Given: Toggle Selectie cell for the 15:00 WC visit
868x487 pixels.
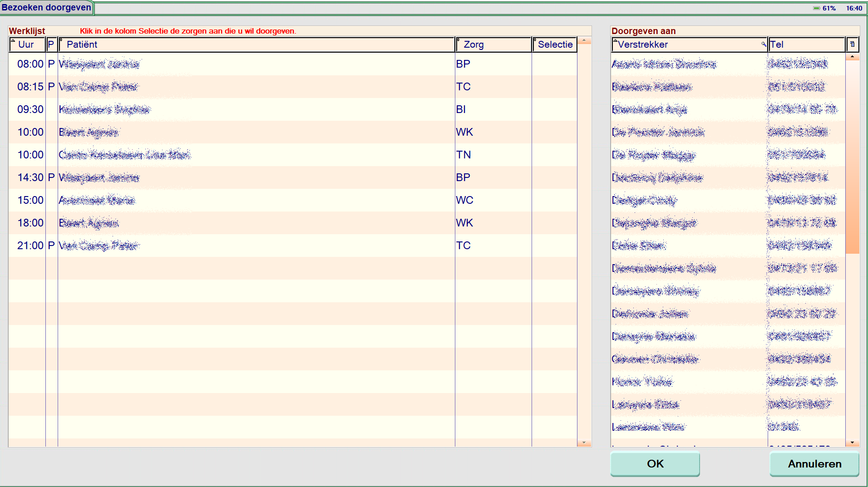Looking at the screenshot, I should [x=554, y=200].
